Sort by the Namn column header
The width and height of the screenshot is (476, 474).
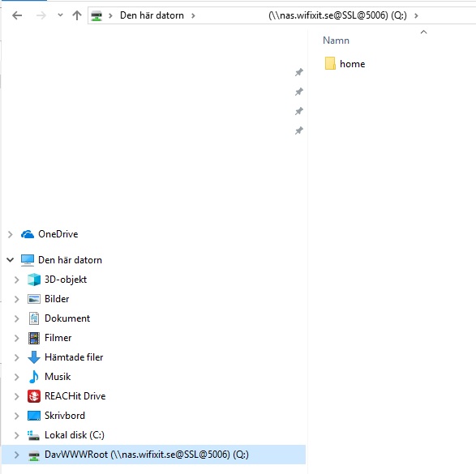336,41
